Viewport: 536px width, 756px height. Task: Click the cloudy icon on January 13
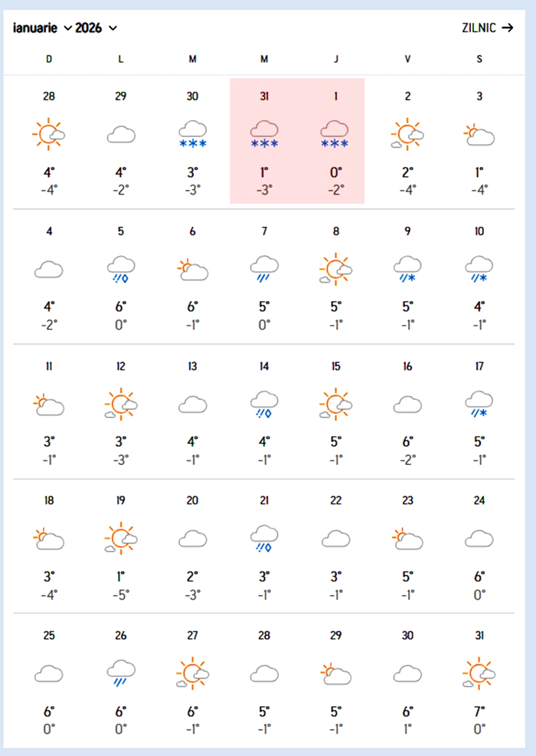(x=192, y=404)
